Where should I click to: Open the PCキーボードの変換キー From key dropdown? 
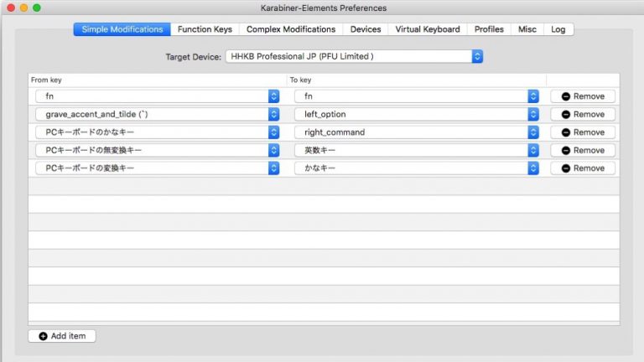pos(158,168)
